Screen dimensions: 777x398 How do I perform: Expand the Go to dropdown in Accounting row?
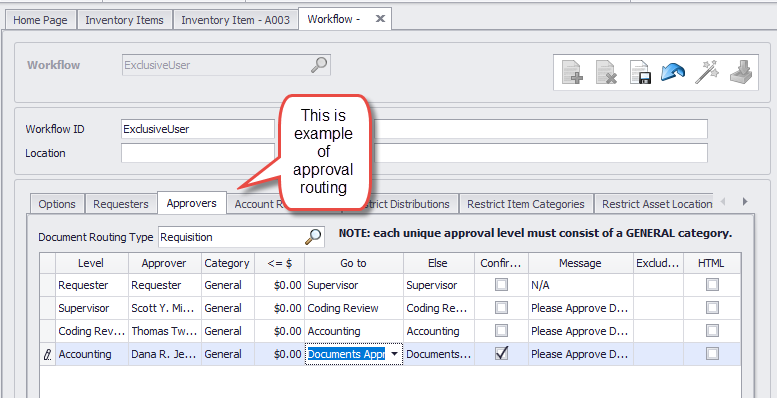click(394, 354)
